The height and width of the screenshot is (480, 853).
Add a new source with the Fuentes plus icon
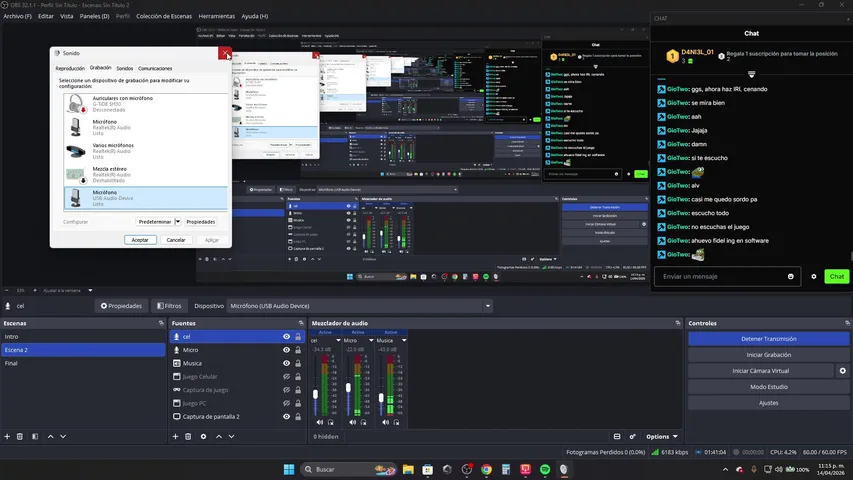175,436
